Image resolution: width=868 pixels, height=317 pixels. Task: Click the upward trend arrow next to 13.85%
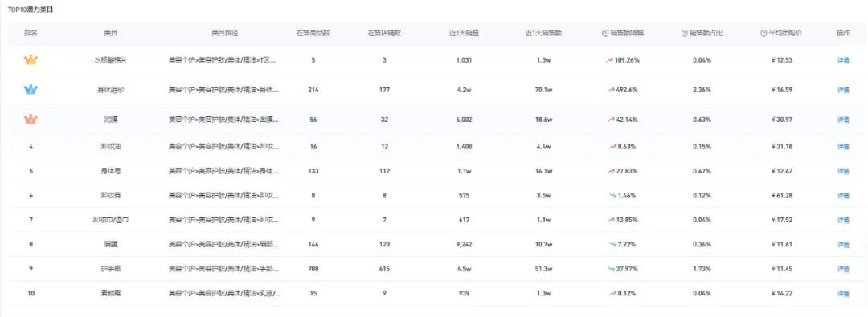pyautogui.click(x=611, y=220)
